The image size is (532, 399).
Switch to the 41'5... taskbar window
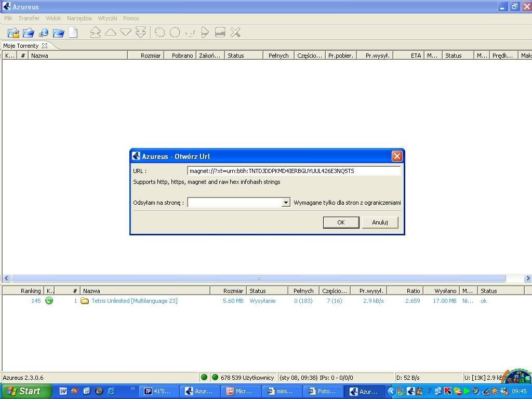(159, 391)
